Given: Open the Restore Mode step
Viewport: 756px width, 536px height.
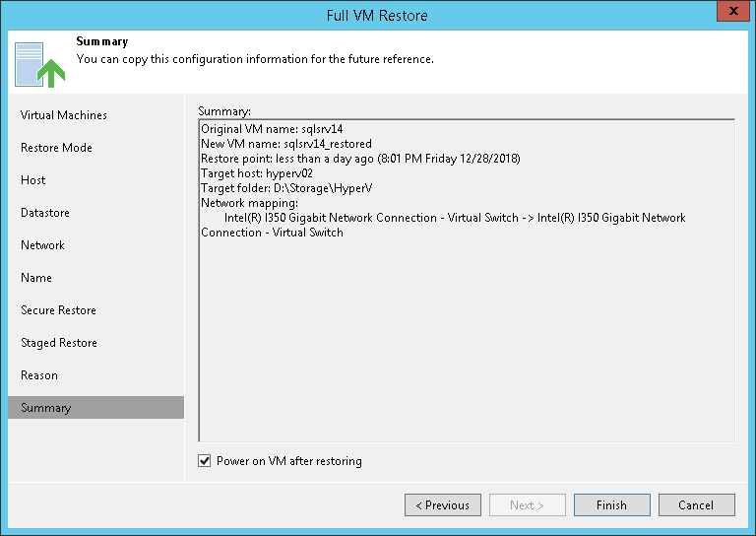Looking at the screenshot, I should click(56, 148).
